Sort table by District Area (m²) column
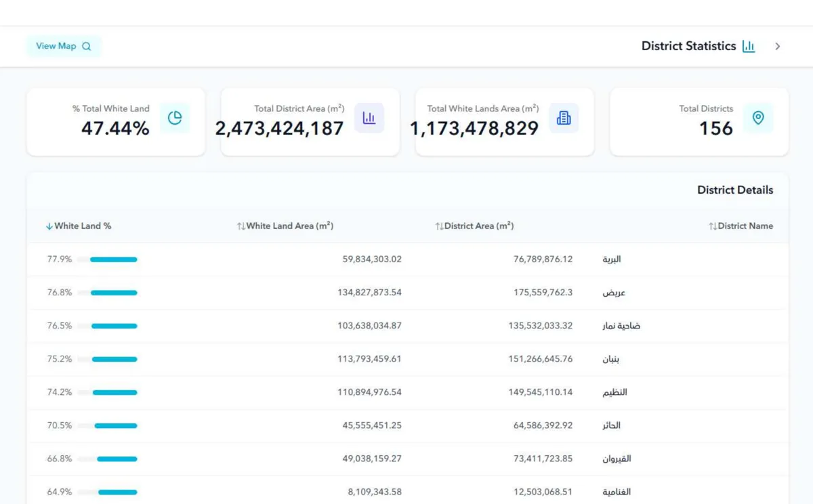This screenshot has width=813, height=504. point(474,226)
